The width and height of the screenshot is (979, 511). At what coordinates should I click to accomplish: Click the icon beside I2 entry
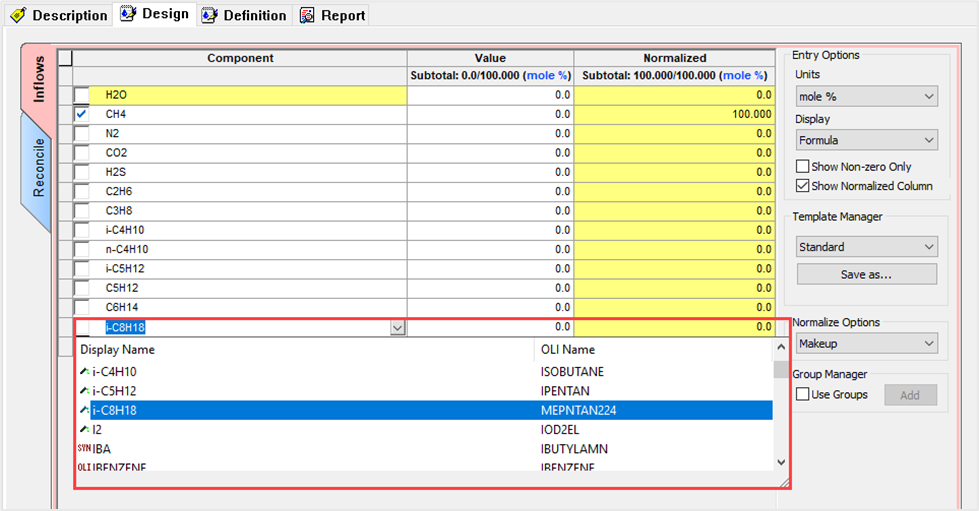[x=85, y=429]
